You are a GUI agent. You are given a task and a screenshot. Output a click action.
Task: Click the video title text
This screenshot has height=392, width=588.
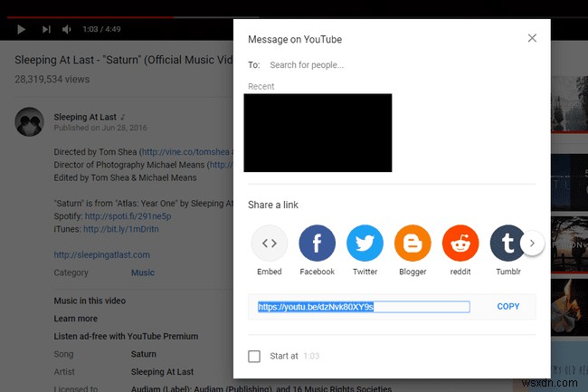[124, 60]
